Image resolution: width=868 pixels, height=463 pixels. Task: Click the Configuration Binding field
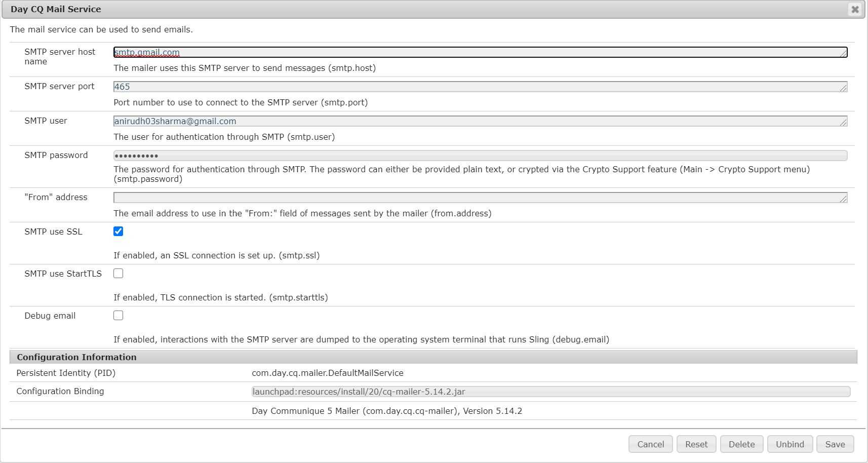coord(551,392)
